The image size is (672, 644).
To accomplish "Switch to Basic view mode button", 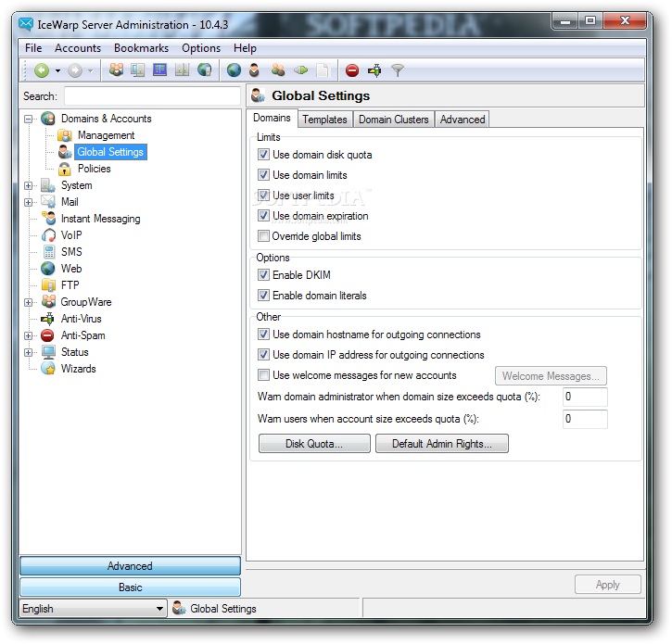I will pyautogui.click(x=130, y=587).
